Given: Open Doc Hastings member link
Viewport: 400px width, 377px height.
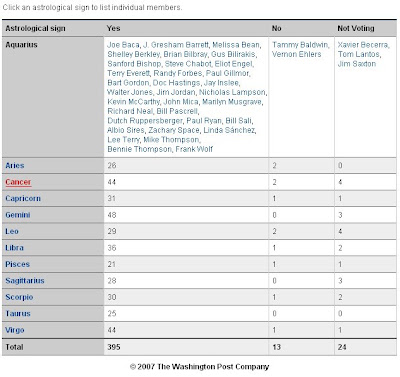Looking at the screenshot, I should (176, 83).
